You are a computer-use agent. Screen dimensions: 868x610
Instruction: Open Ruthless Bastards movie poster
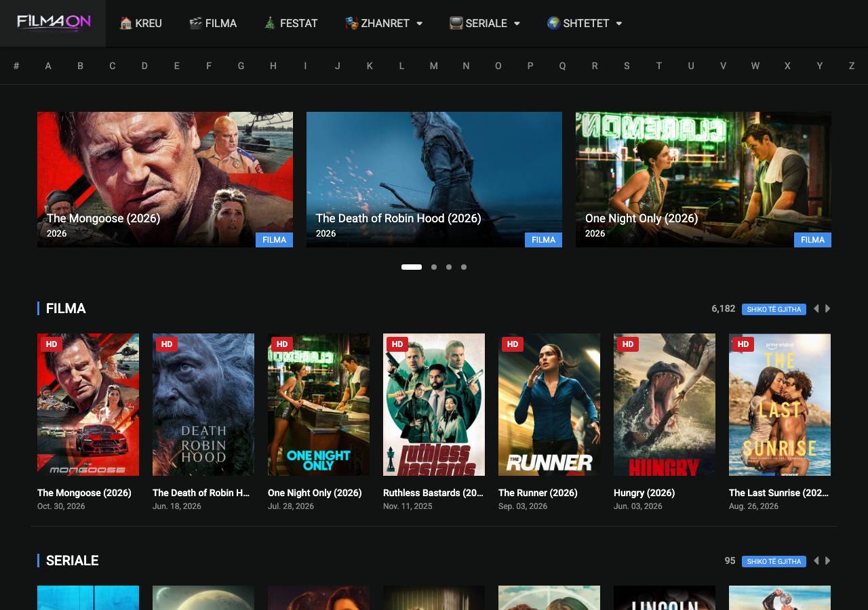click(x=434, y=405)
